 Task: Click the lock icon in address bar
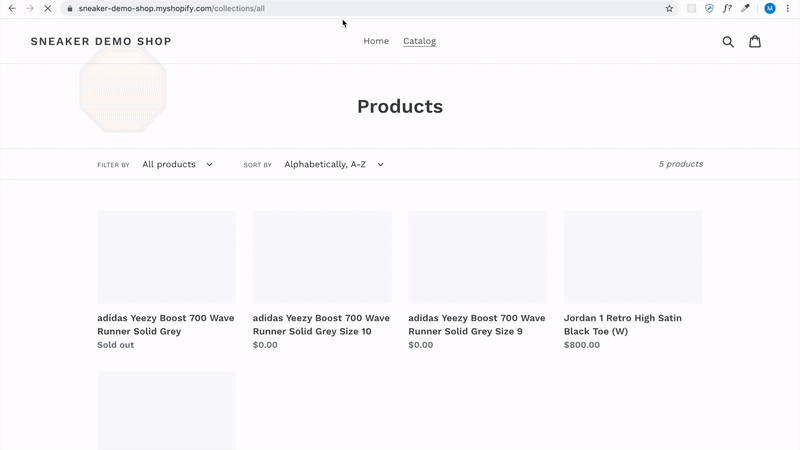click(x=70, y=9)
